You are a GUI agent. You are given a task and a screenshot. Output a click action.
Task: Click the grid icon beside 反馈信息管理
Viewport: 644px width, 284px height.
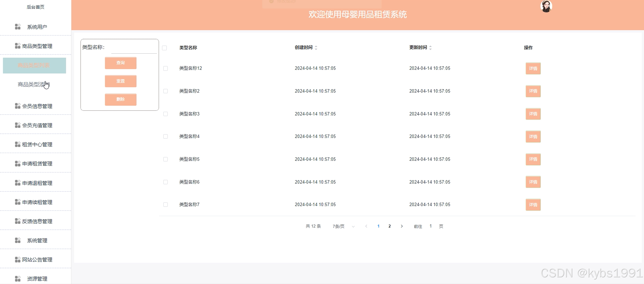click(x=17, y=221)
